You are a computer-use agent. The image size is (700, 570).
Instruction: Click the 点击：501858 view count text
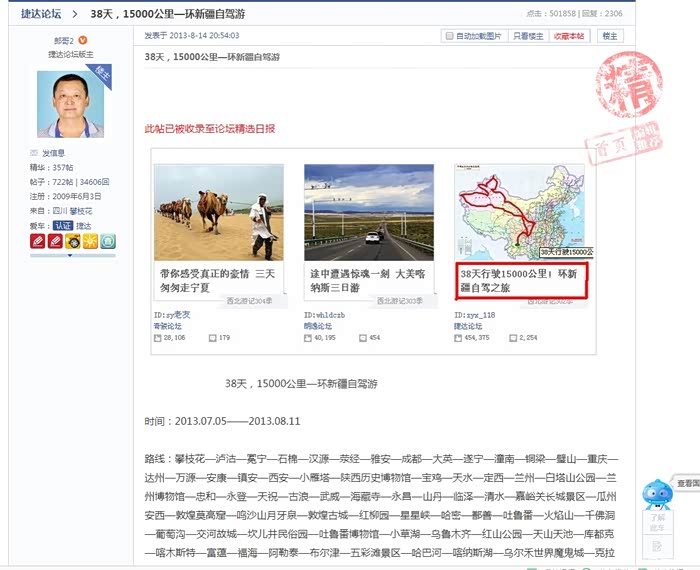click(x=551, y=14)
